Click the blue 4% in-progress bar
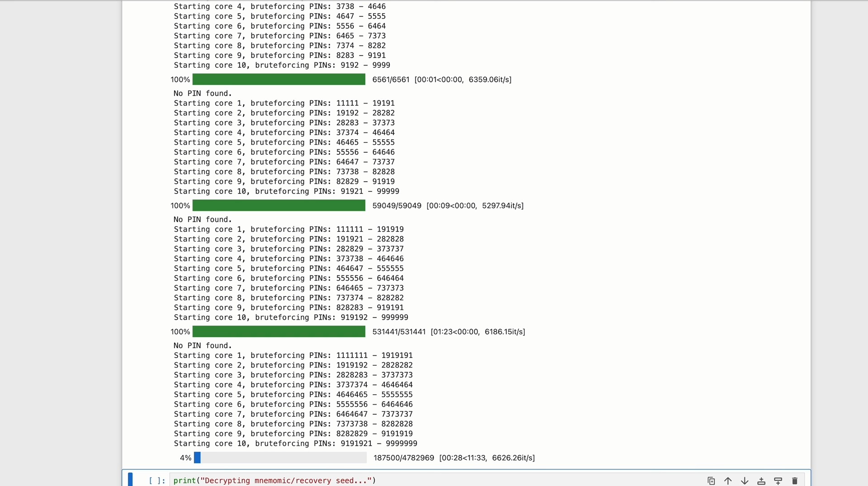 (280, 458)
